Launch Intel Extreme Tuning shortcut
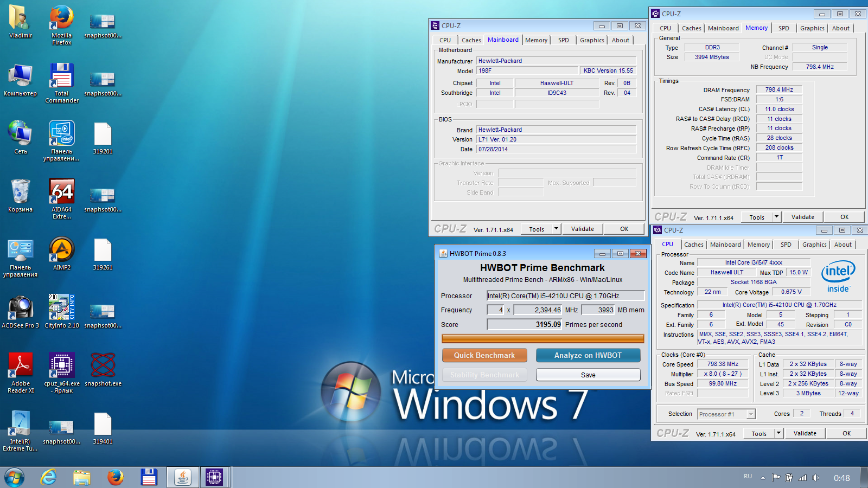This screenshot has width=868, height=488. click(20, 431)
